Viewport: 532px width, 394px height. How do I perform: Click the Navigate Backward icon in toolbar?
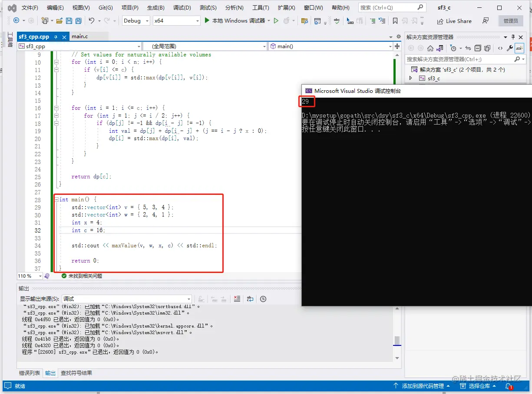(x=17, y=21)
